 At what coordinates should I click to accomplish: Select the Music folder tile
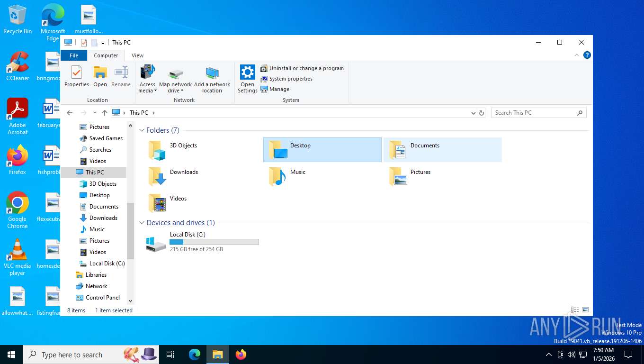tap(322, 176)
